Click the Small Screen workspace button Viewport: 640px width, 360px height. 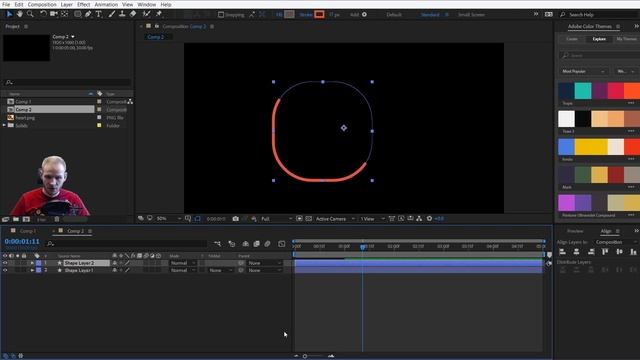tap(471, 15)
